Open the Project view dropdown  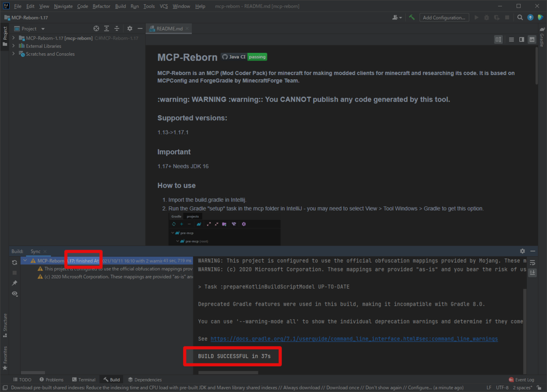tap(30, 28)
